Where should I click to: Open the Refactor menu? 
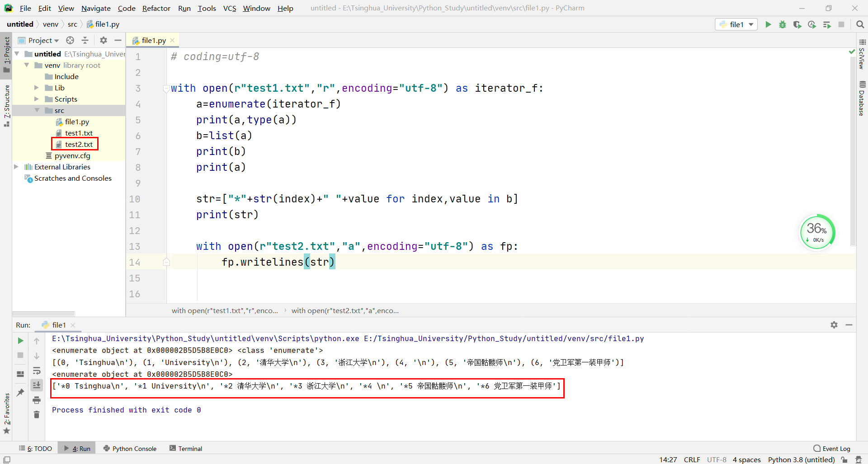(156, 8)
